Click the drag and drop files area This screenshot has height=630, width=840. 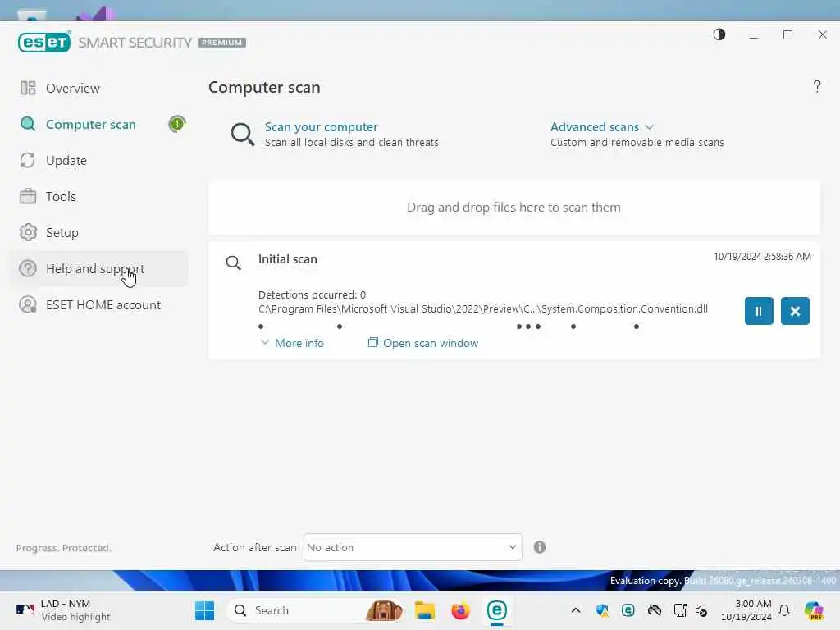pyautogui.click(x=514, y=208)
